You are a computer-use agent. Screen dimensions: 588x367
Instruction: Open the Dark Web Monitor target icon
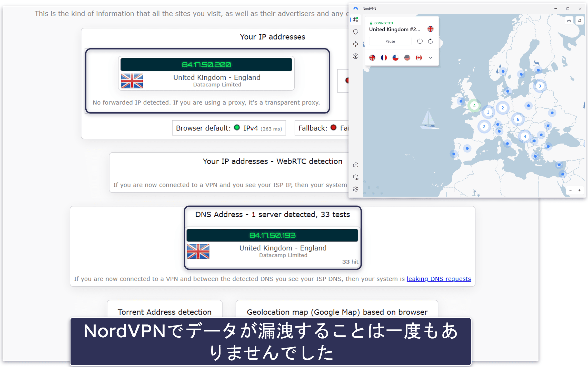pyautogui.click(x=356, y=56)
